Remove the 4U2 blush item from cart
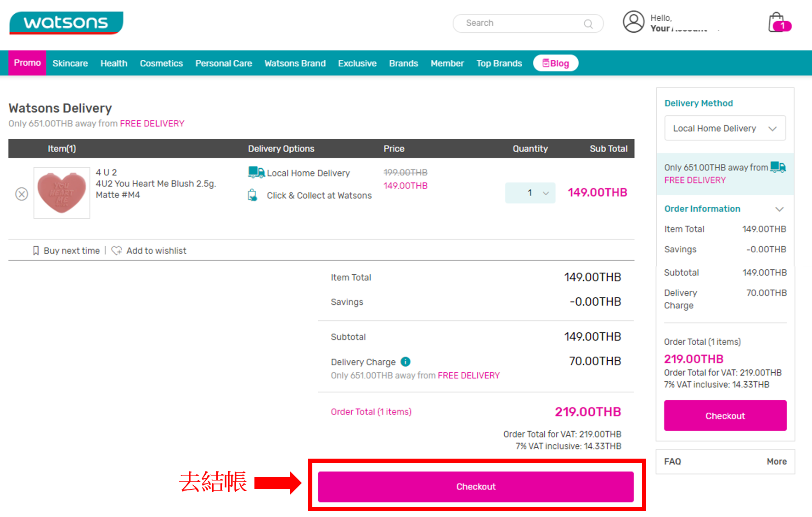The width and height of the screenshot is (812, 517). coord(22,194)
